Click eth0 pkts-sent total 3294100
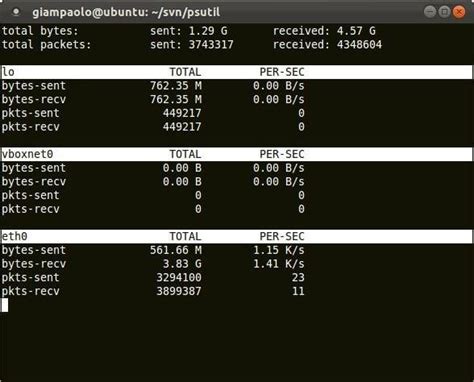Image resolution: width=474 pixels, height=382 pixels. 179,277
